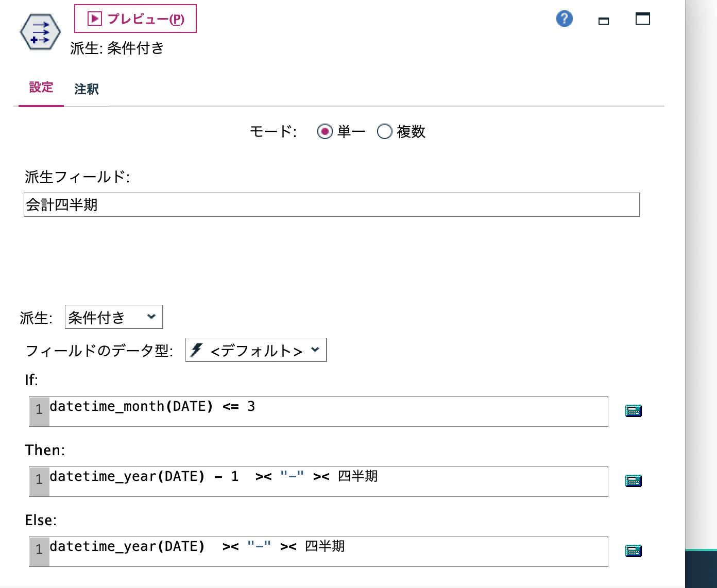Expand the 条件付き dropdown chevron

coord(151,317)
